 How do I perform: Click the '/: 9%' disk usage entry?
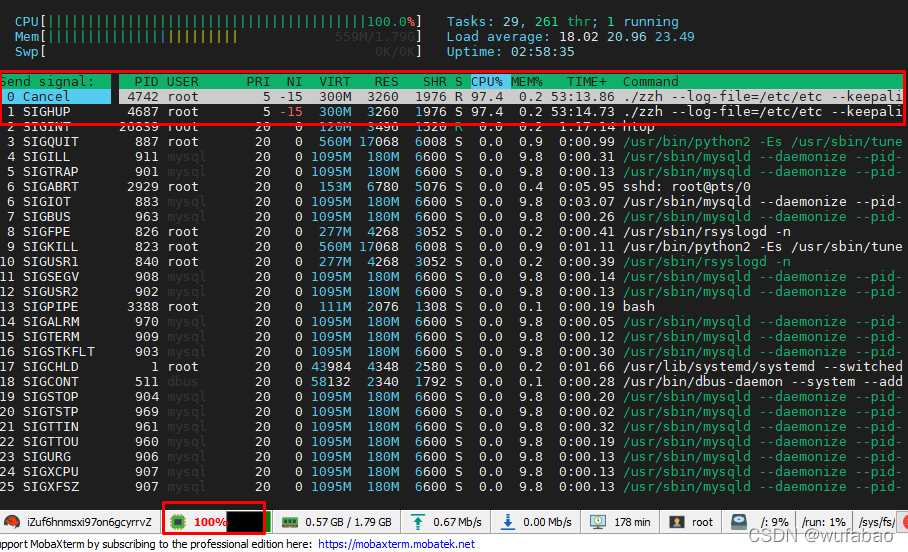(774, 522)
